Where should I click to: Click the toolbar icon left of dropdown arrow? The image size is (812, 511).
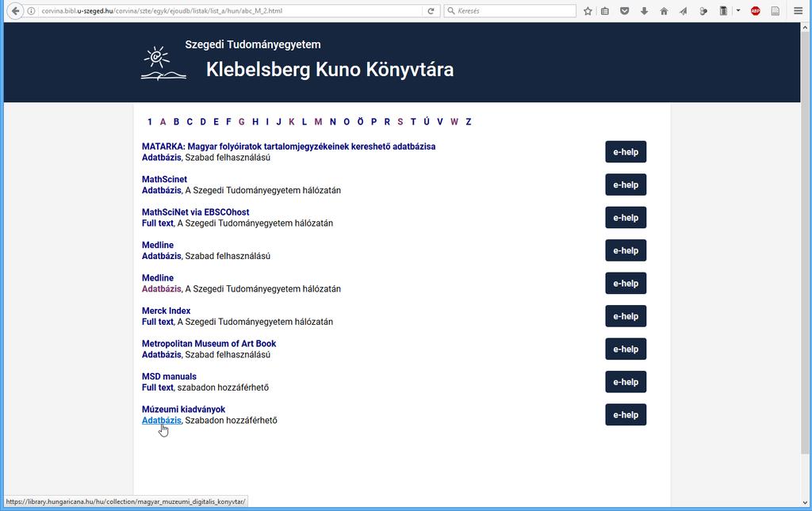tap(723, 11)
